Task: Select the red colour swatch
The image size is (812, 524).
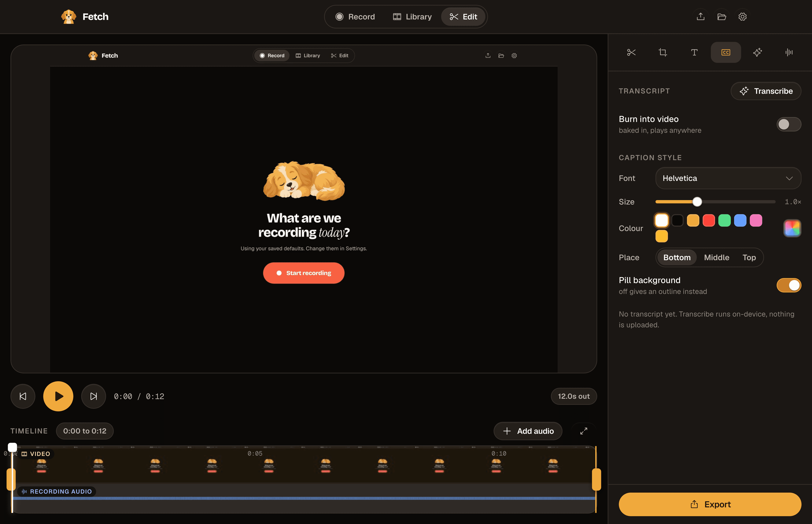Action: [x=709, y=220]
